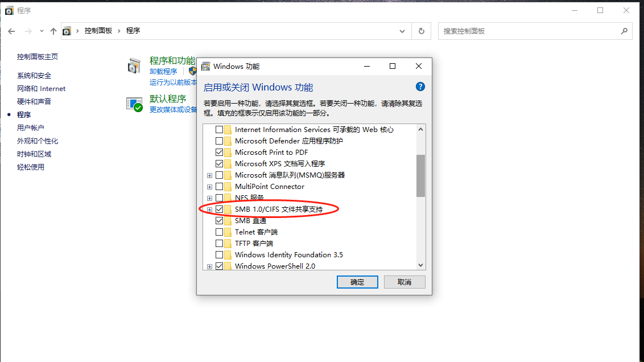The height and width of the screenshot is (362, 644).
Task: Click the search magnifier icon
Action: 624,31
